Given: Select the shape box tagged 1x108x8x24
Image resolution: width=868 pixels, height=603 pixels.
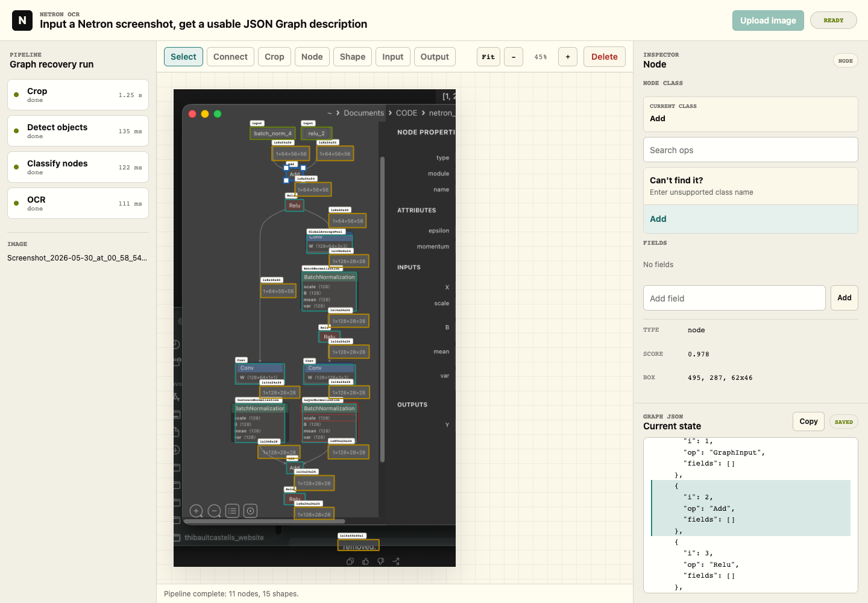Looking at the screenshot, I should tap(349, 261).
